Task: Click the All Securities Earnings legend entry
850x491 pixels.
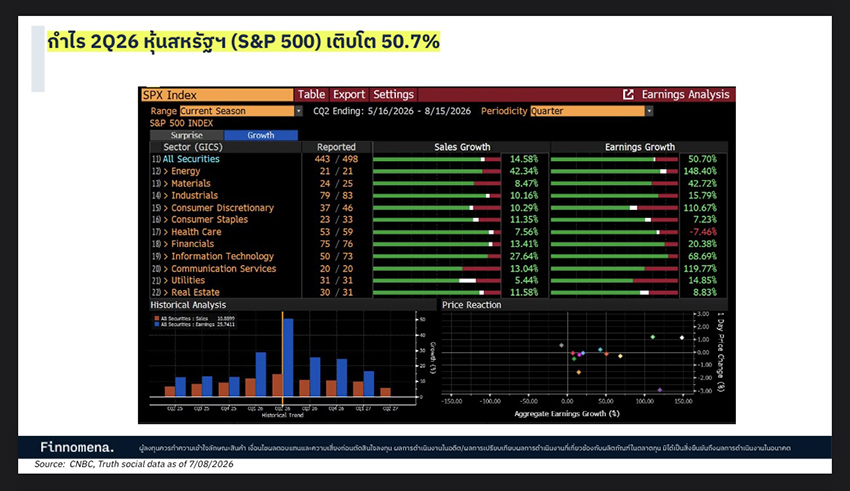Action: [194, 324]
